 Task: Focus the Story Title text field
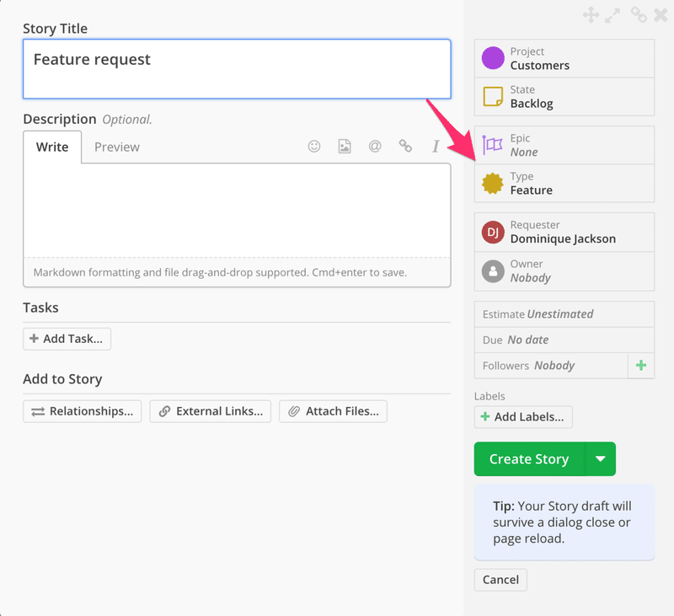coord(237,69)
